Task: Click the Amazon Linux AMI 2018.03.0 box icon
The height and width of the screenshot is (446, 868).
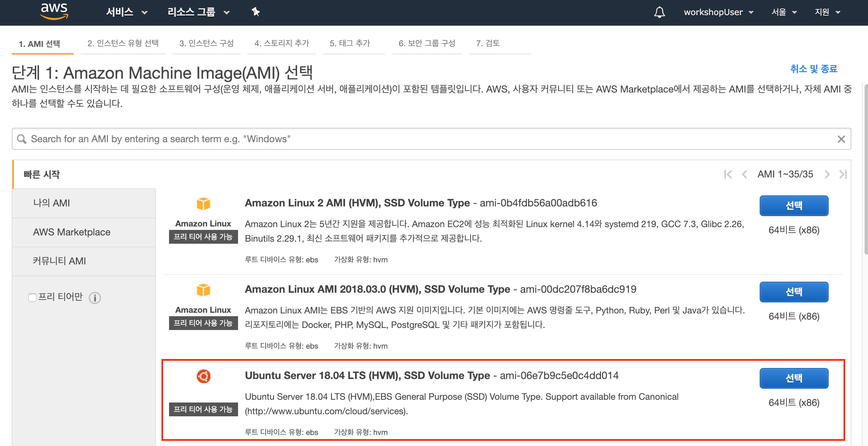Action: coord(203,290)
